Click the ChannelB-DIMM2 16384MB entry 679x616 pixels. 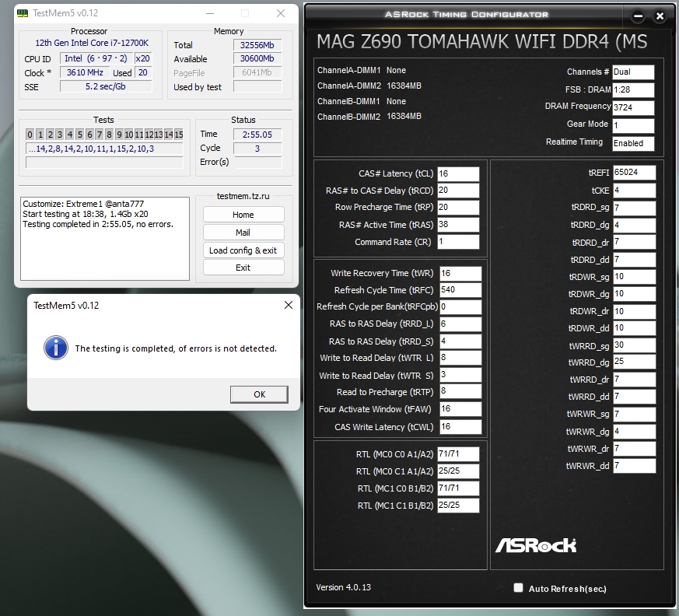[x=369, y=117]
